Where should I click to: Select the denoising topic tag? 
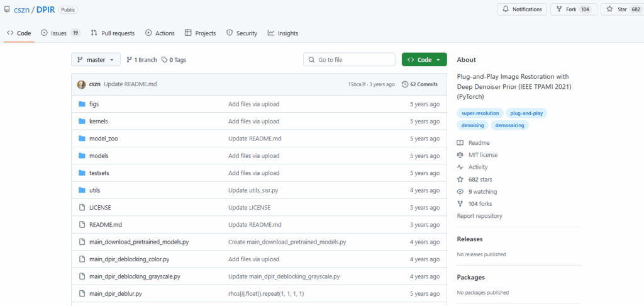coord(472,125)
